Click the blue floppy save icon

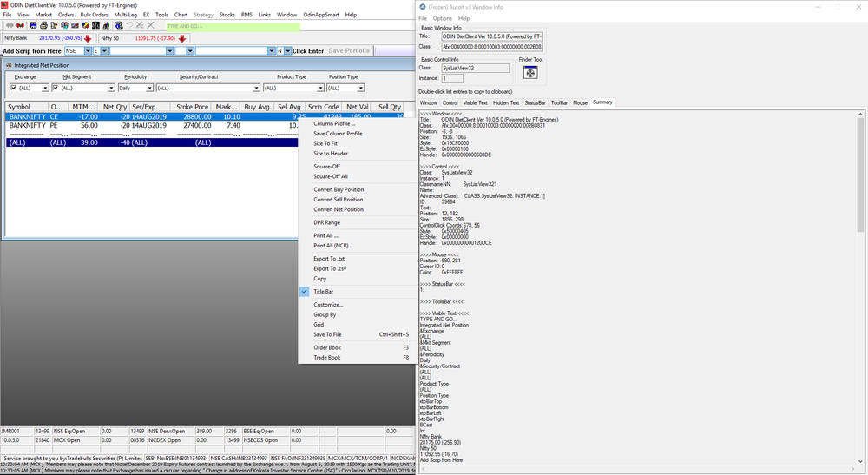tap(33, 25)
